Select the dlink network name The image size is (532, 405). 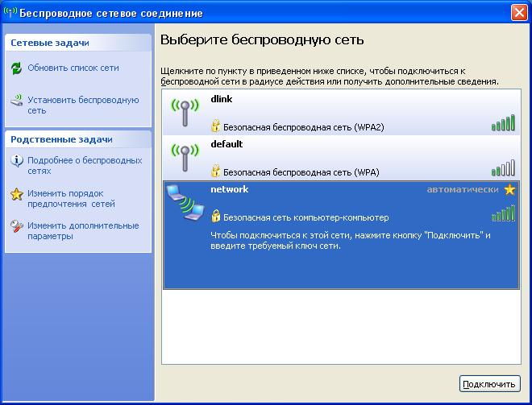pos(220,99)
